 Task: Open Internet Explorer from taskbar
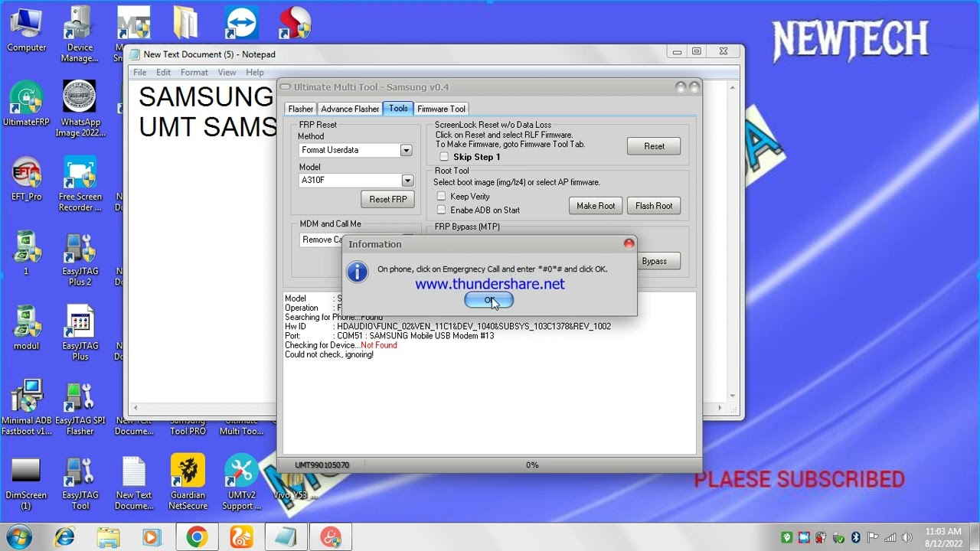pyautogui.click(x=64, y=537)
